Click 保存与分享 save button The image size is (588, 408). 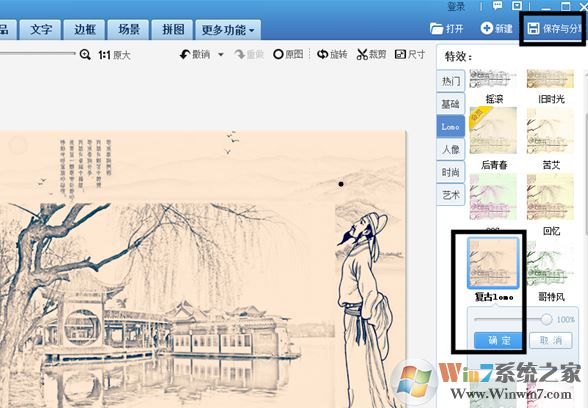coord(554,28)
